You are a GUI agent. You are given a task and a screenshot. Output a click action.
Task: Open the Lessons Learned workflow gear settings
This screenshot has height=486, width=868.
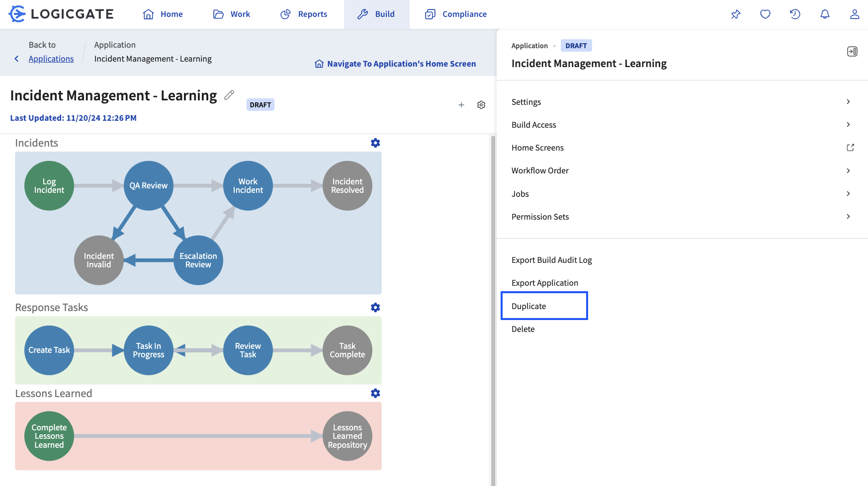pyautogui.click(x=375, y=394)
